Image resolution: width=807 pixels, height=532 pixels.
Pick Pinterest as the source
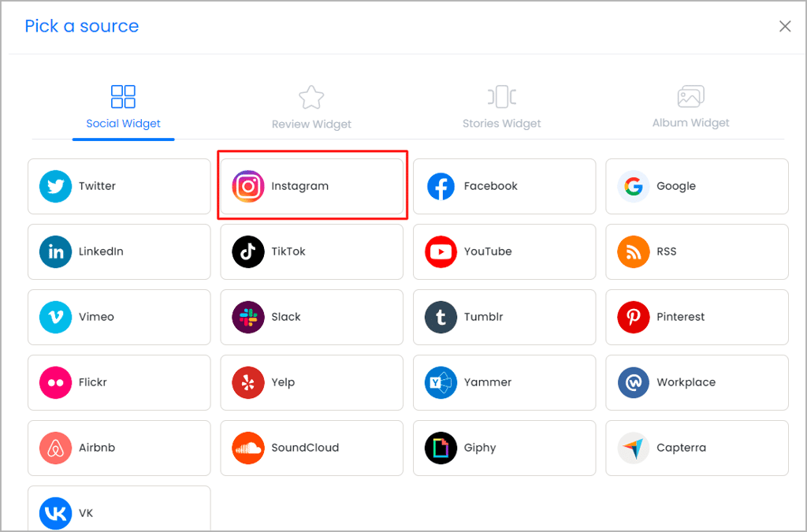click(x=697, y=317)
